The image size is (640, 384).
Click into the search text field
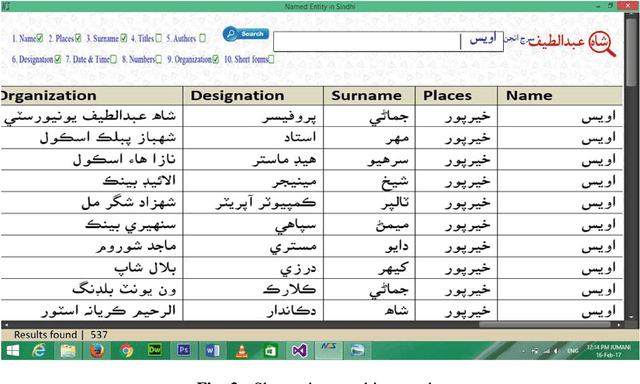(388, 41)
